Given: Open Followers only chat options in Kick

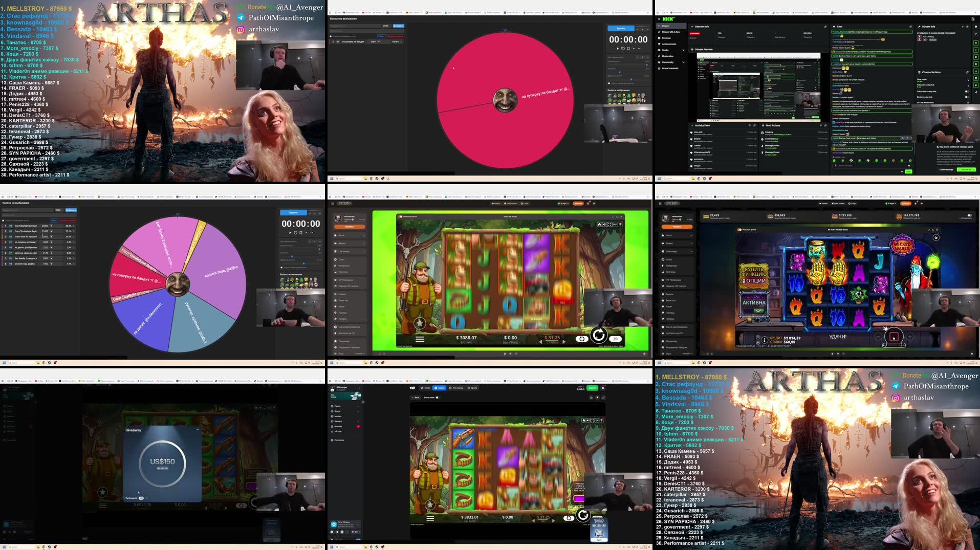Looking at the screenshot, I should pyautogui.click(x=968, y=85).
